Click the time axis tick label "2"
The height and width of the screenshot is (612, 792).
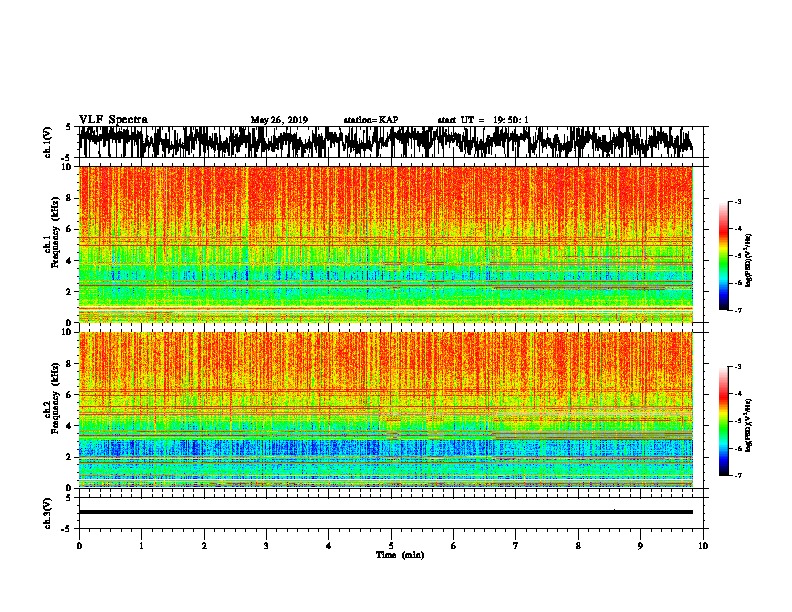pos(204,546)
